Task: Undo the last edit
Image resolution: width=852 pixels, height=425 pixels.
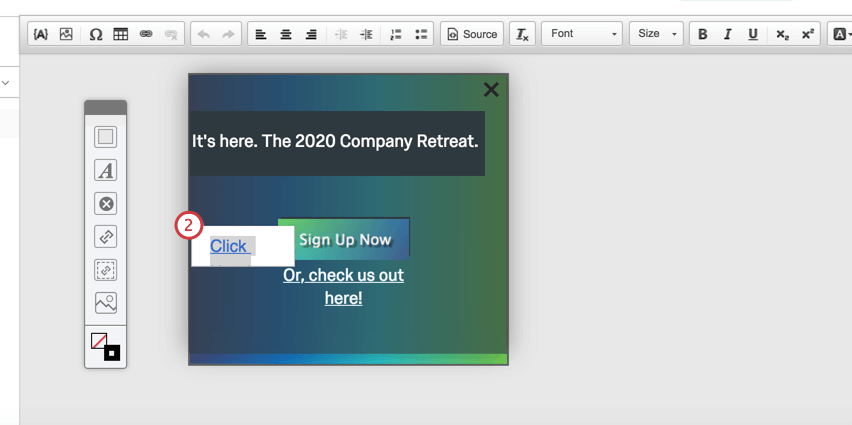Action: tap(204, 34)
